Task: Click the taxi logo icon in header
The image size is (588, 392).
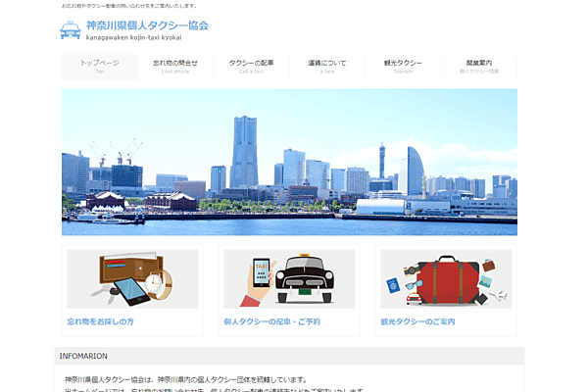Action: [71, 30]
